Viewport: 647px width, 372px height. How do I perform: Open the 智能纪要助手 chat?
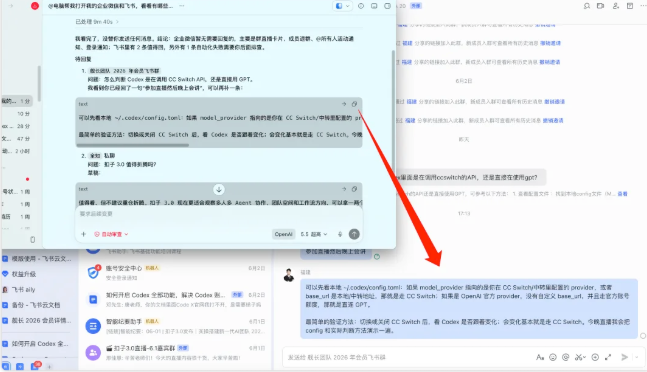(175, 326)
